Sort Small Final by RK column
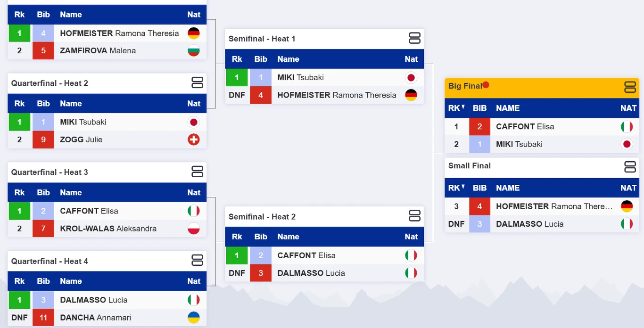The height and width of the screenshot is (328, 644). click(x=456, y=188)
